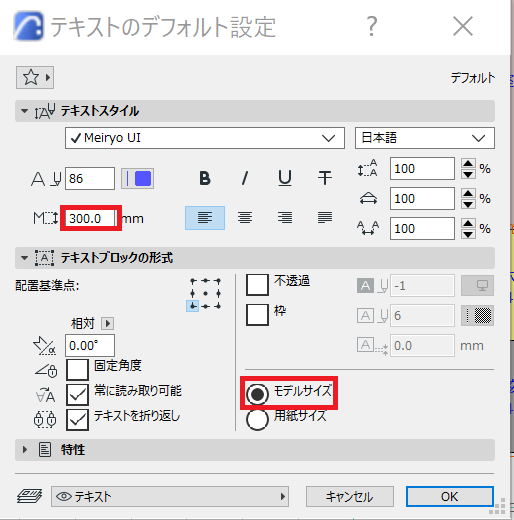Viewport: 514px width, 520px height.
Task: Toggle strikethrough text formatting
Action: 324,178
